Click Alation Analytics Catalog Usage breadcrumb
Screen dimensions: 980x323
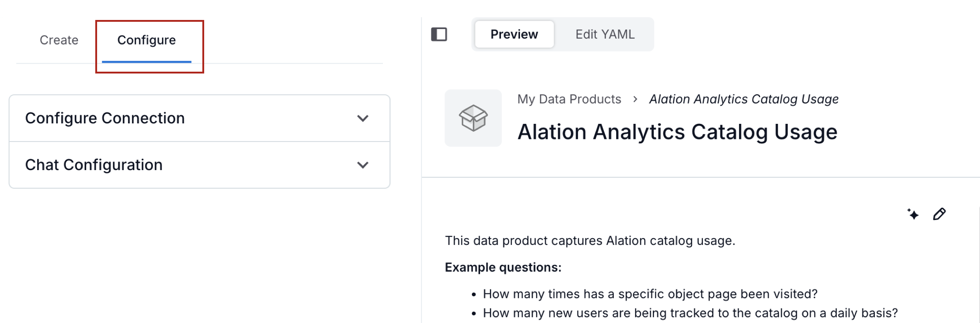[744, 99]
